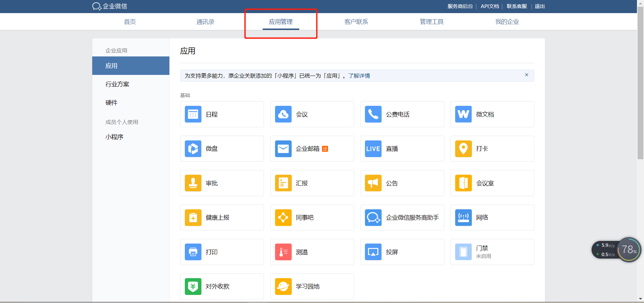Open the 汇报 report app icon
The height and width of the screenshot is (303, 644).
tap(283, 183)
